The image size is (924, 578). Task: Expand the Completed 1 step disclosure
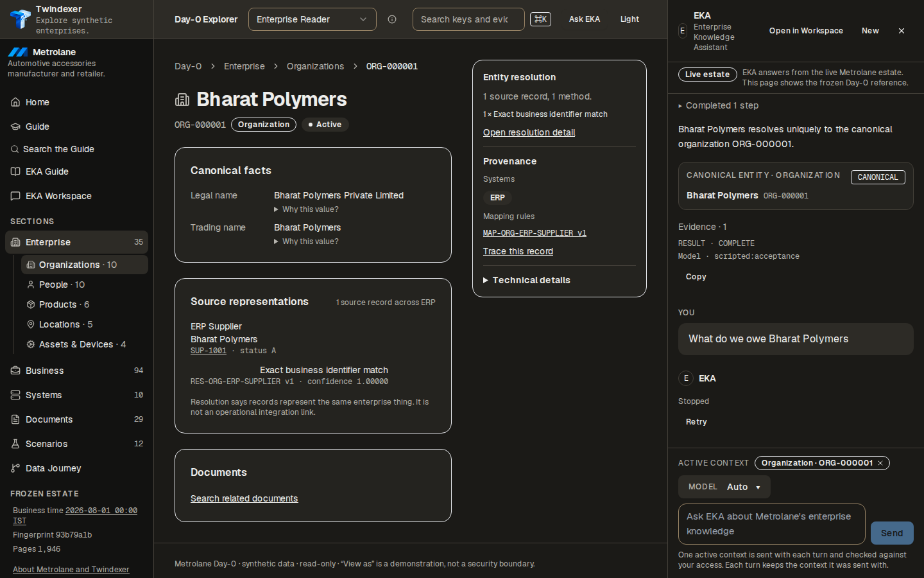tap(719, 105)
